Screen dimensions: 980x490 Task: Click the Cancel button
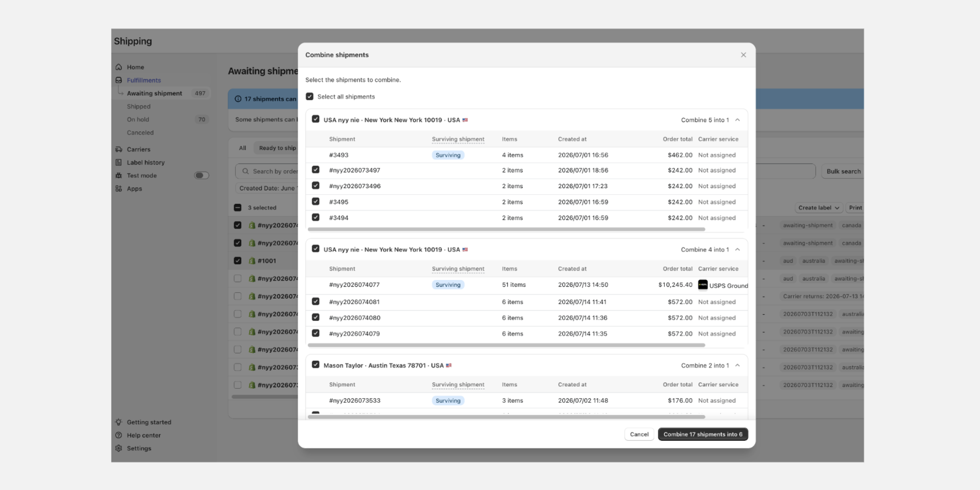tap(639, 434)
